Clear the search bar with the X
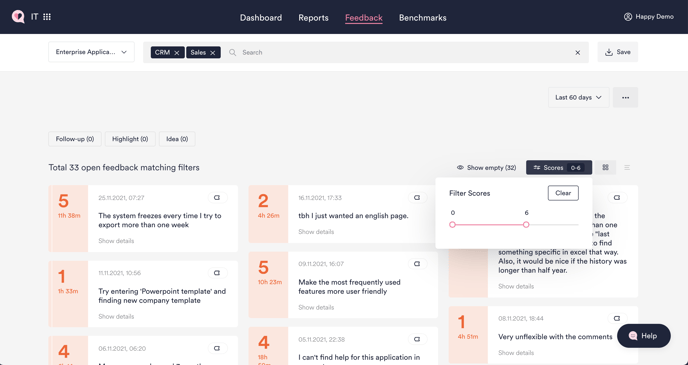The height and width of the screenshot is (365, 688). click(x=578, y=53)
